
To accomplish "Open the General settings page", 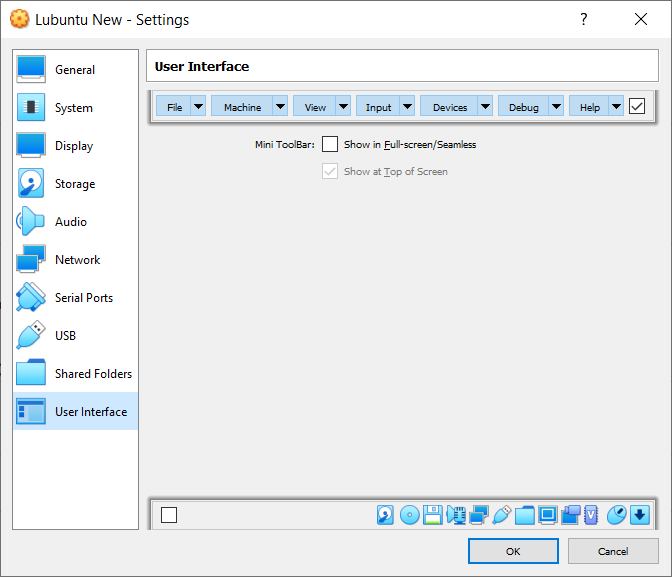I will (x=75, y=69).
